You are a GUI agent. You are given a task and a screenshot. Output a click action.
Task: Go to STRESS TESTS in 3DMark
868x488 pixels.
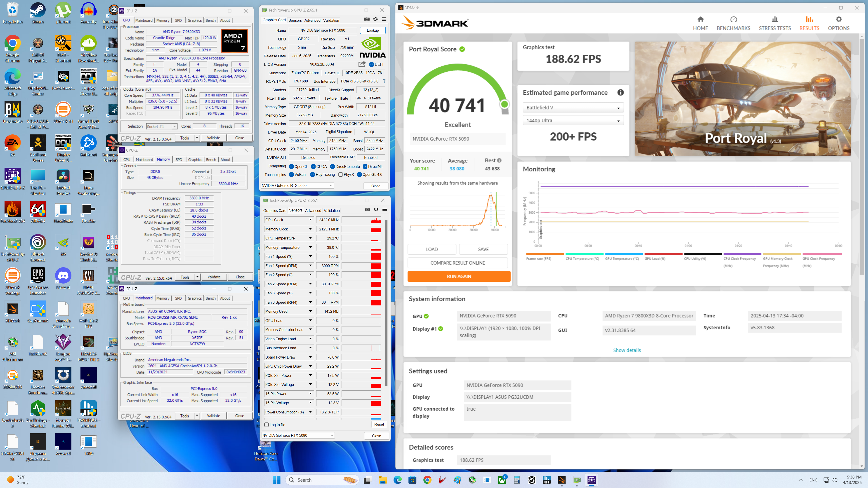(x=775, y=23)
